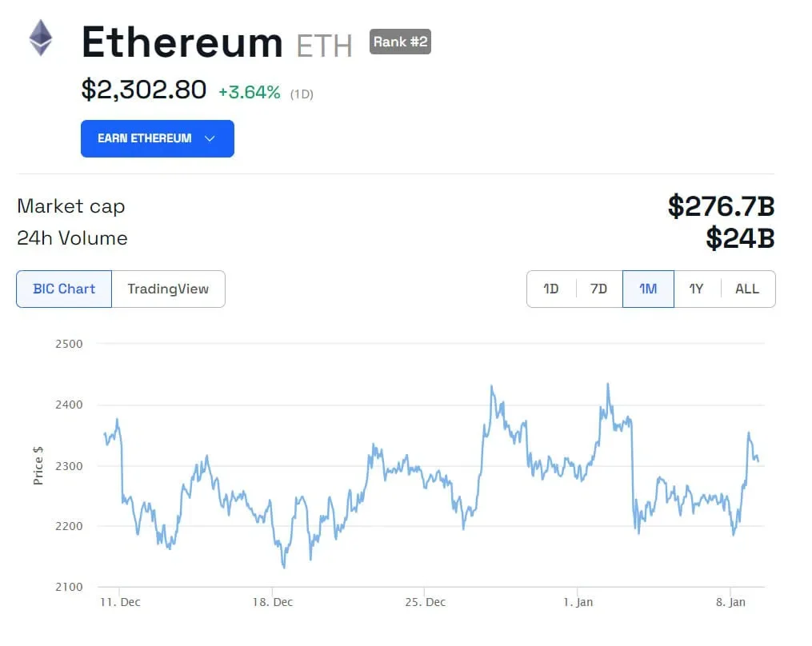Select the BIC Chart tab

click(x=64, y=289)
